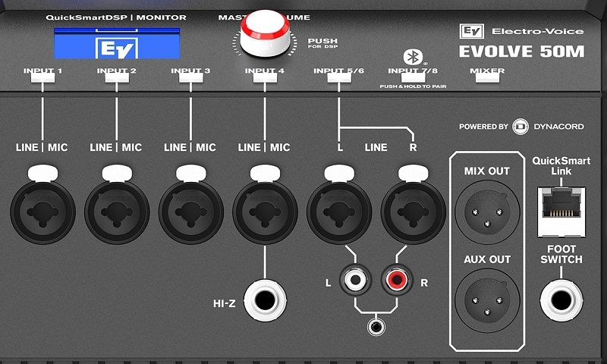This screenshot has width=607, height=364.
Task: Click the Input 3 combo XLR jack
Action: pos(191,212)
